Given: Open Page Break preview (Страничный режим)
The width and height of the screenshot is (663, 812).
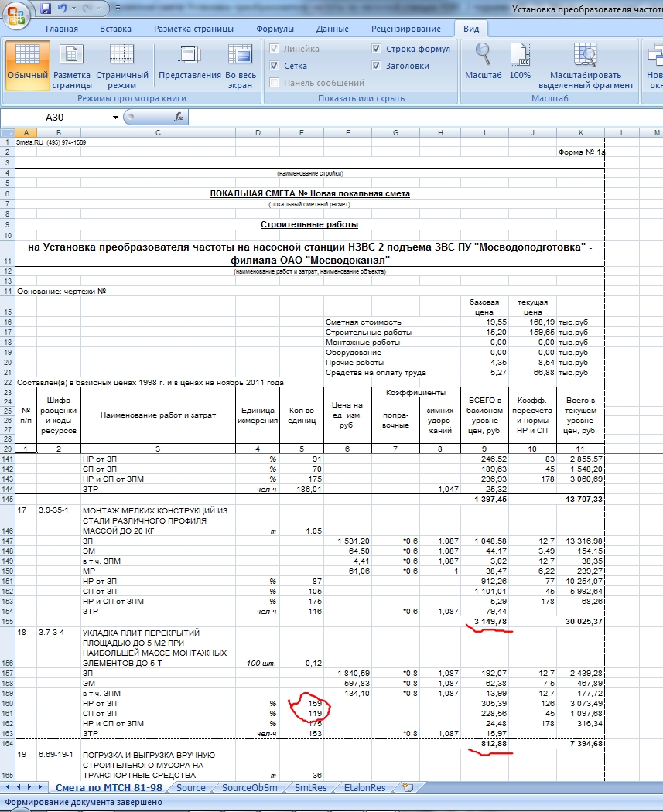Looking at the screenshot, I should tap(122, 67).
